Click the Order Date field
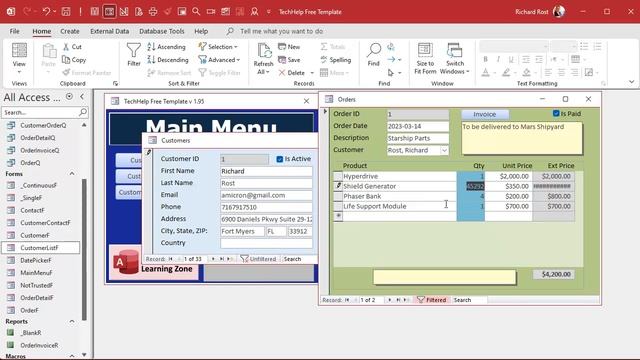640x360 pixels. pyautogui.click(x=418, y=126)
